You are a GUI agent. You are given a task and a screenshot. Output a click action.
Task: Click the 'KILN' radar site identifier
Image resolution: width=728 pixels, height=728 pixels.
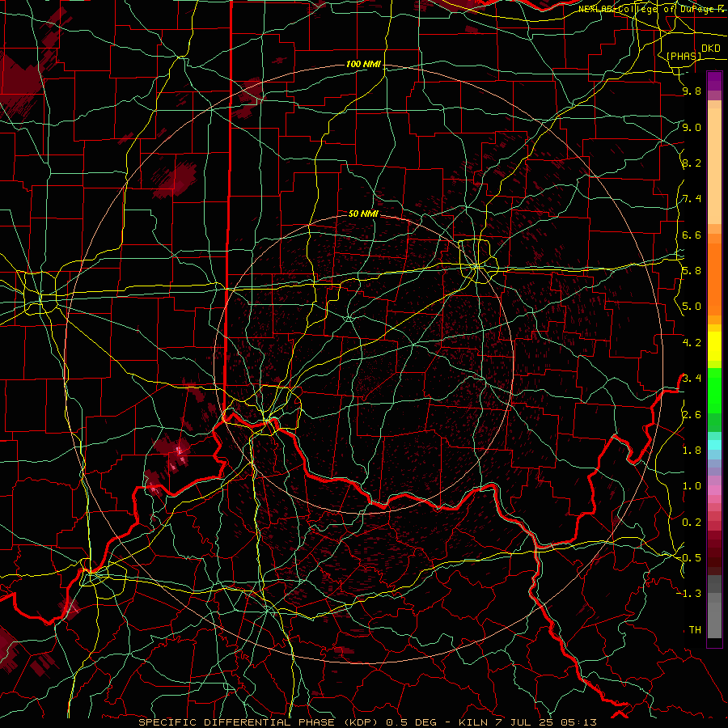pyautogui.click(x=473, y=722)
